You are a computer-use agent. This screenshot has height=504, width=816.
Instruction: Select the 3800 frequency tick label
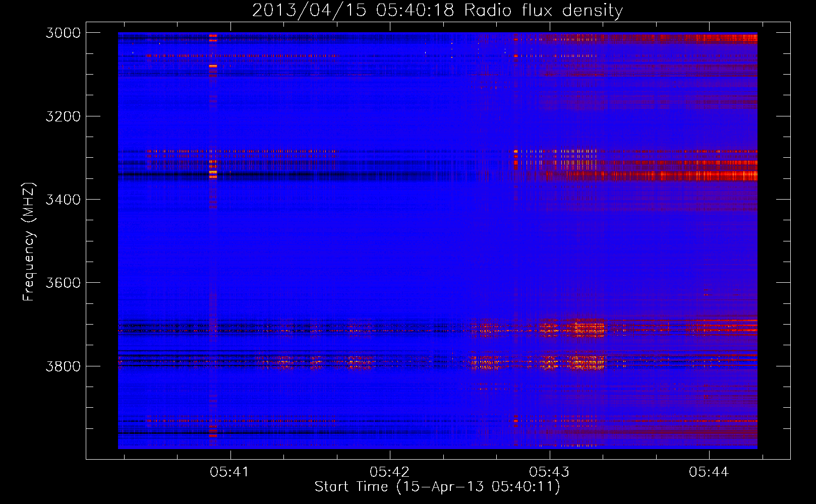pos(63,366)
